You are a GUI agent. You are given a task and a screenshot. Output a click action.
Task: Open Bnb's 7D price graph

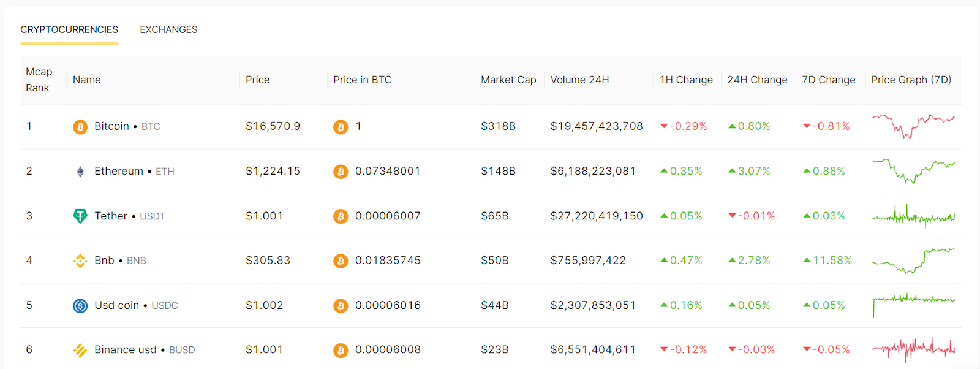point(913,261)
